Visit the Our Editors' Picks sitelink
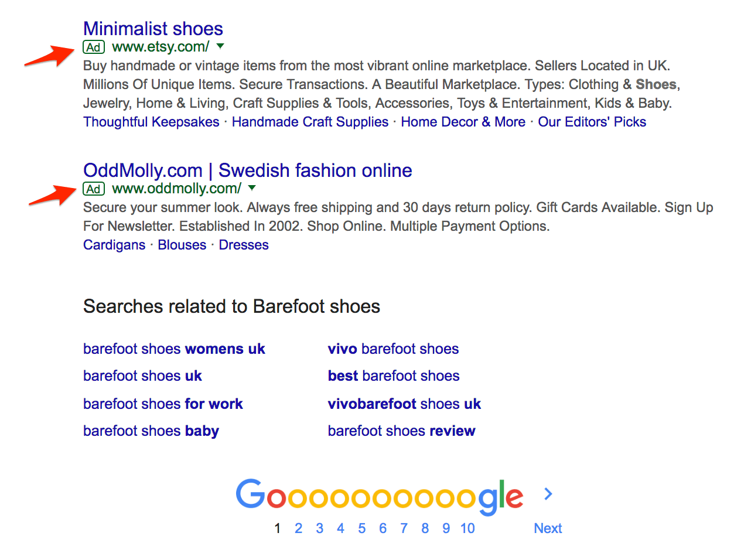 pyautogui.click(x=592, y=122)
